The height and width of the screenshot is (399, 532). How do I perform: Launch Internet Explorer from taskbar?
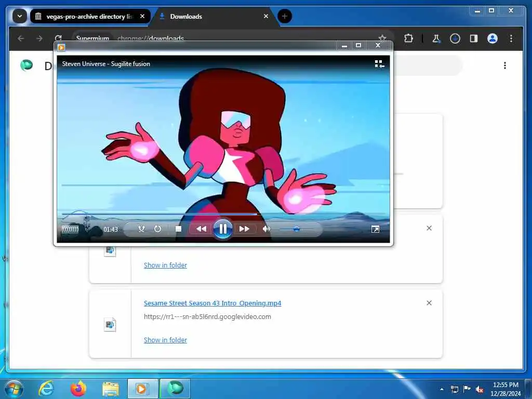[46, 388]
